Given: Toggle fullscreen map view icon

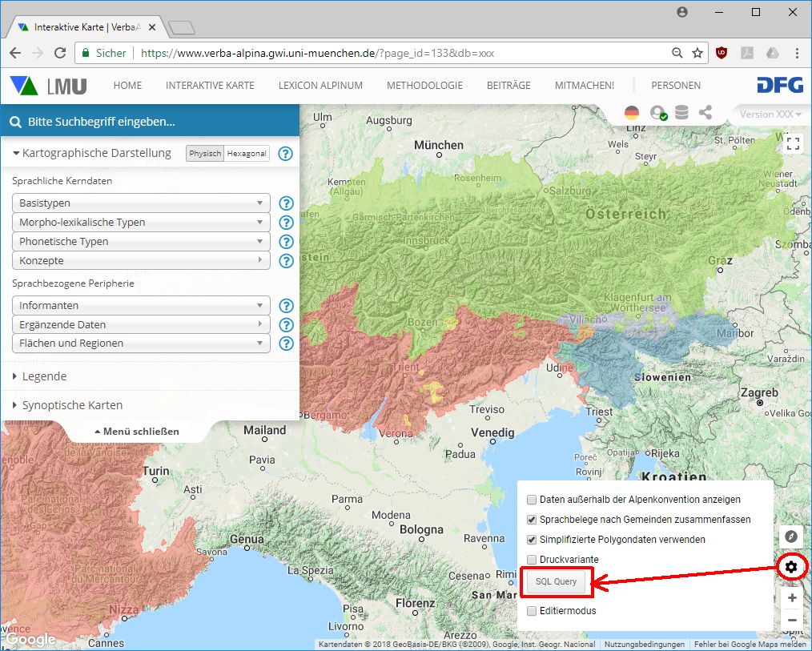Looking at the screenshot, I should click(x=793, y=143).
